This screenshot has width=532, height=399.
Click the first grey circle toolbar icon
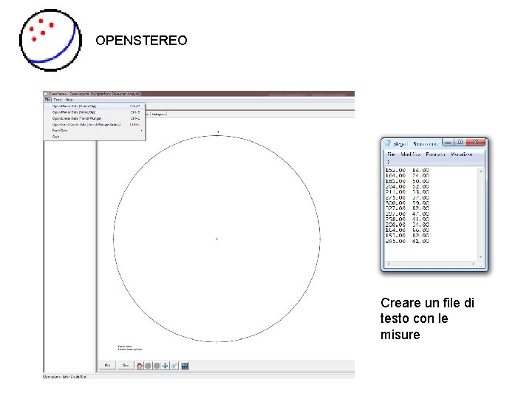point(148,366)
